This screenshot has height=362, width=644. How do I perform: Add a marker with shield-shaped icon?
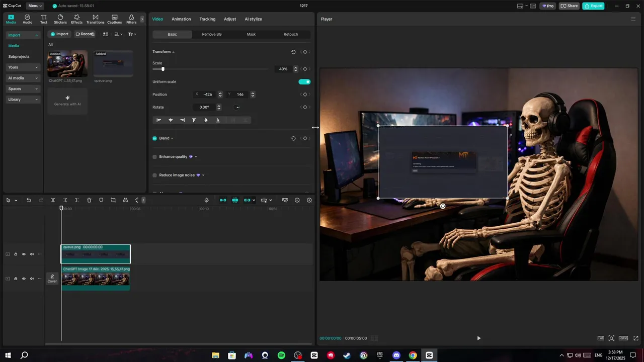pyautogui.click(x=101, y=200)
